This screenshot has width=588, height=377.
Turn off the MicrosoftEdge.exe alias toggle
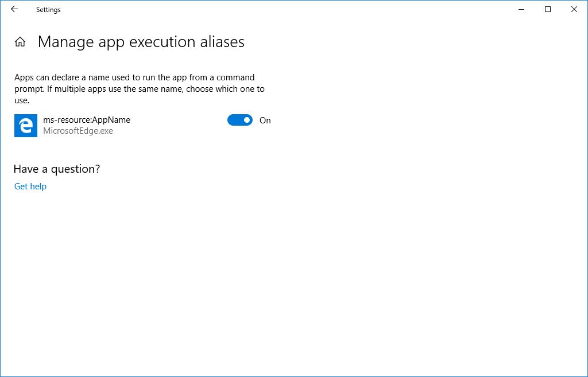240,120
